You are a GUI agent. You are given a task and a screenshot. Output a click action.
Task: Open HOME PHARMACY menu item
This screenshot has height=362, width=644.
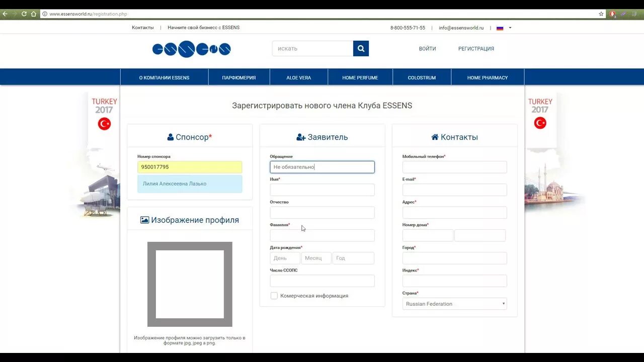488,77
